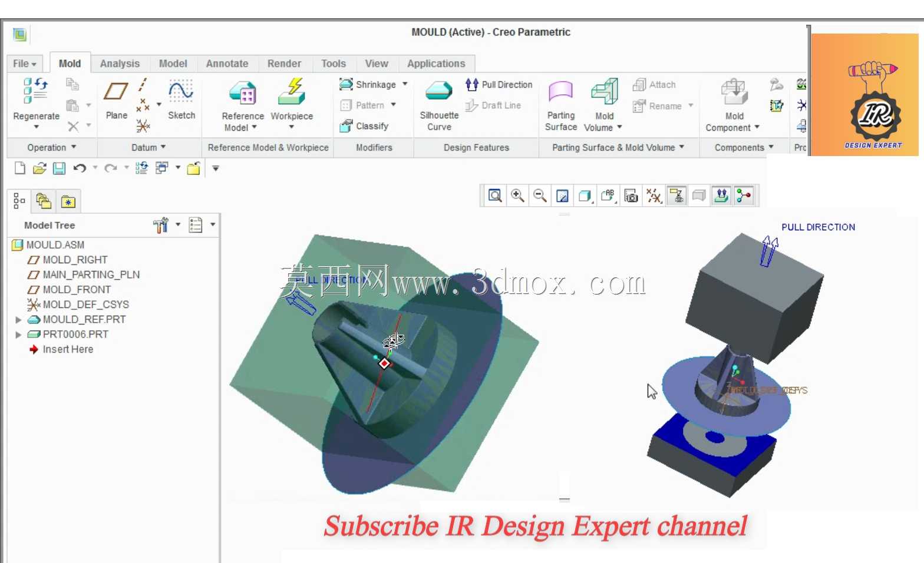
Task: Undo the last action
Action: [80, 168]
